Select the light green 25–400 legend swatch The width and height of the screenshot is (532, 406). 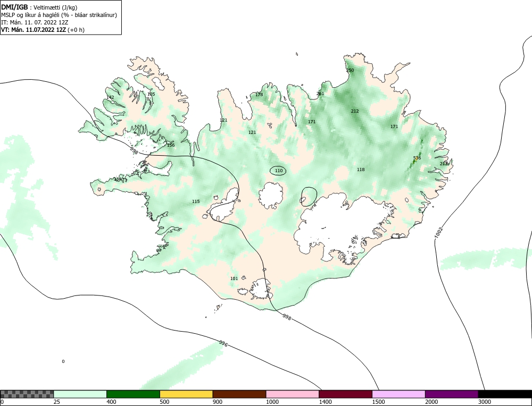tap(80, 394)
